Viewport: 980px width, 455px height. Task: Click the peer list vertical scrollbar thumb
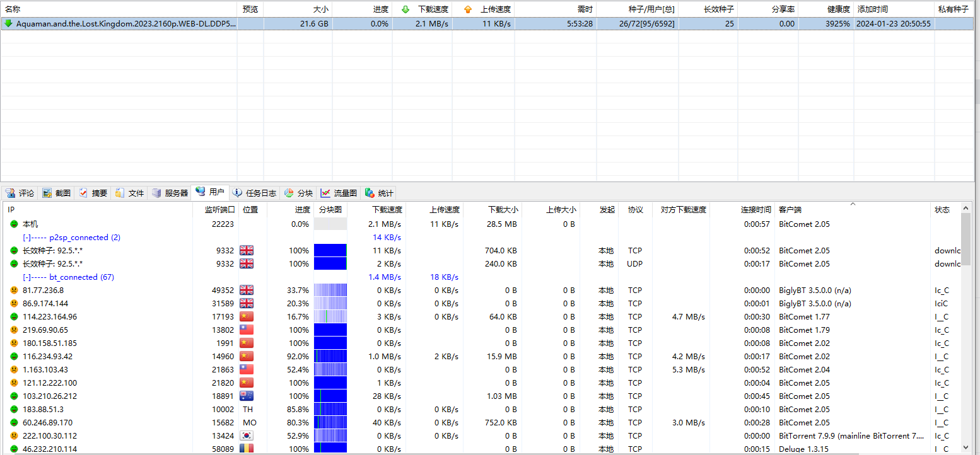pyautogui.click(x=965, y=239)
